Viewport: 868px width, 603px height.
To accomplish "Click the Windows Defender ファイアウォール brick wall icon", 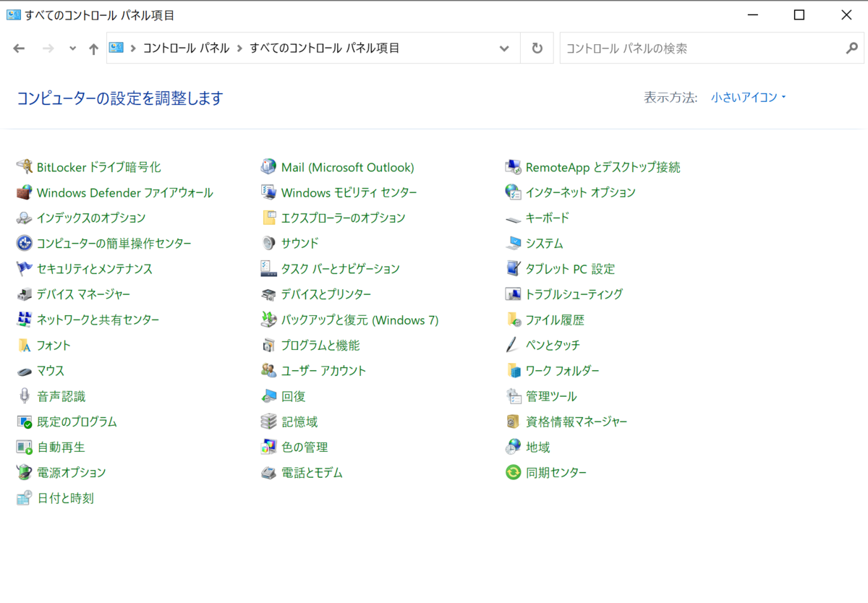I will coord(25,192).
